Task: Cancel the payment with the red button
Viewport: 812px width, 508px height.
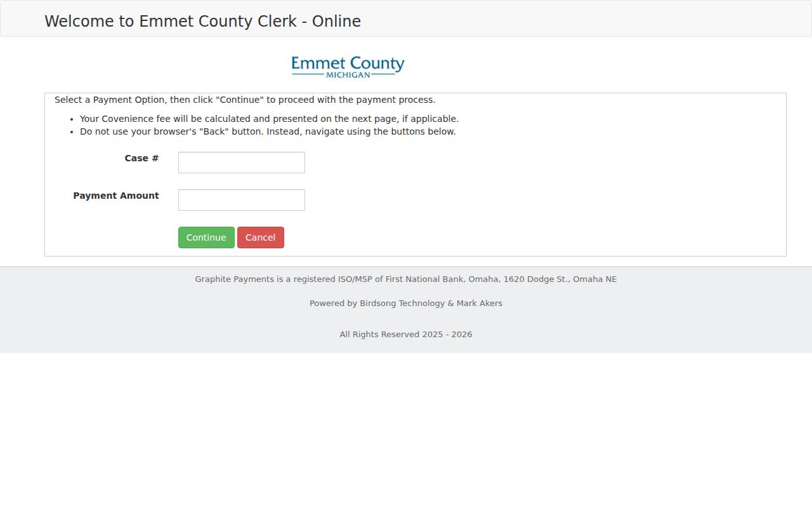Action: click(x=261, y=237)
